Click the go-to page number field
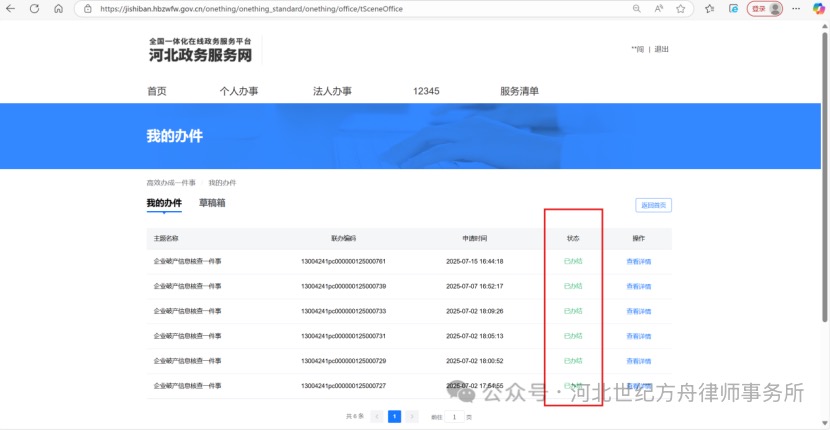 (x=454, y=416)
